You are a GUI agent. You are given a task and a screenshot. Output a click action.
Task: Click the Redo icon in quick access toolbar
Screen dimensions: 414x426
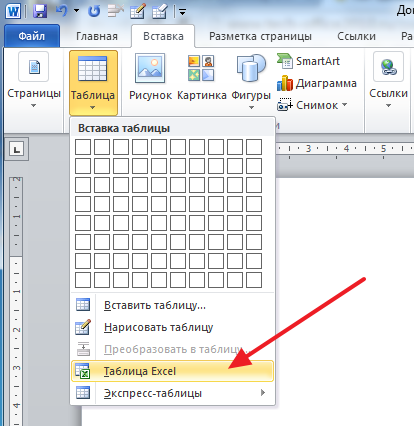94,12
